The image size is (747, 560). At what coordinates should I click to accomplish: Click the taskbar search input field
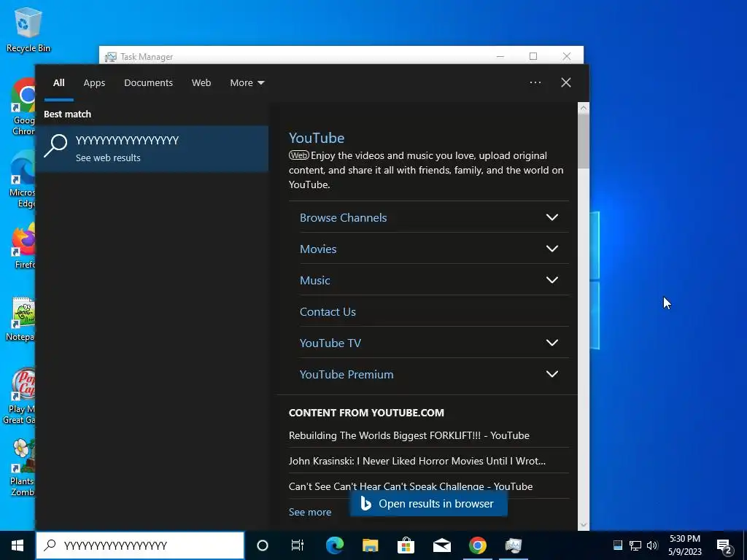(x=140, y=545)
